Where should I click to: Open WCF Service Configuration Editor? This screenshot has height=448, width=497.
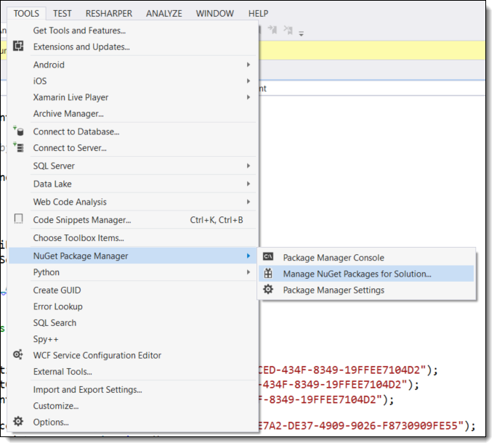click(x=132, y=355)
